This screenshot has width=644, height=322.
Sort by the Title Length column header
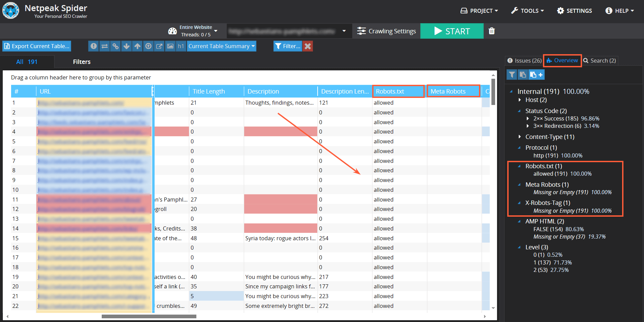[x=216, y=91]
